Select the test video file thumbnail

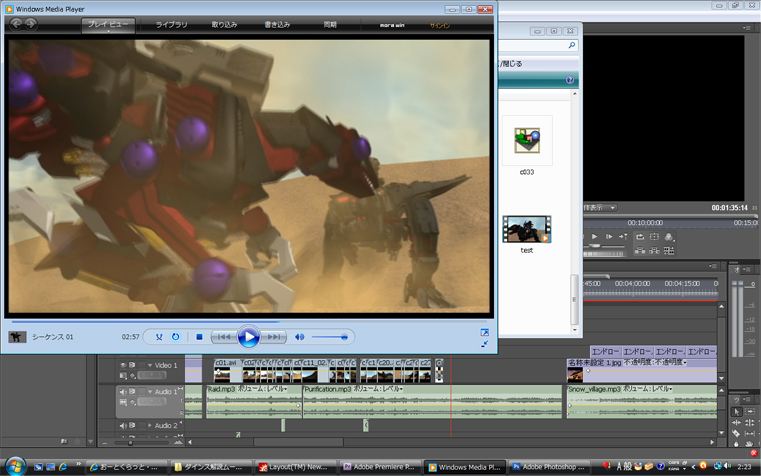(x=527, y=229)
